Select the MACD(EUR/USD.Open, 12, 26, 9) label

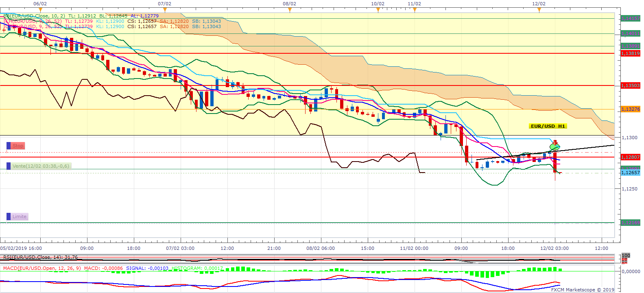(42, 268)
